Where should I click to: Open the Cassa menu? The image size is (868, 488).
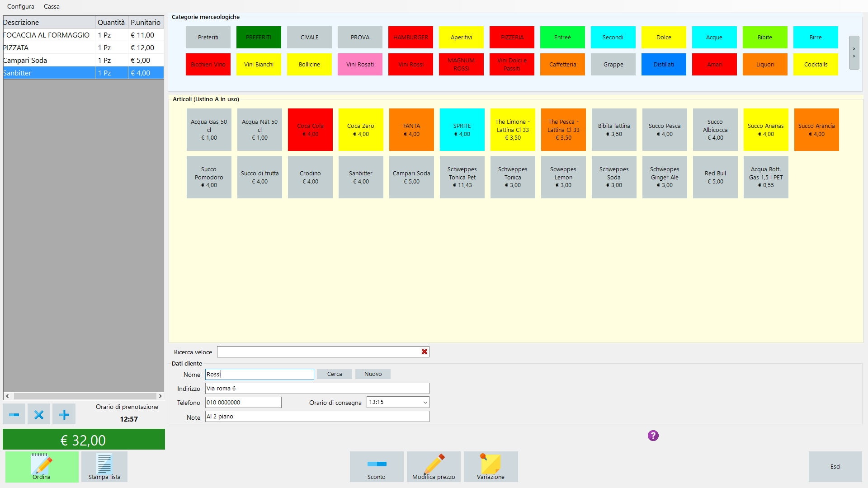(x=52, y=6)
